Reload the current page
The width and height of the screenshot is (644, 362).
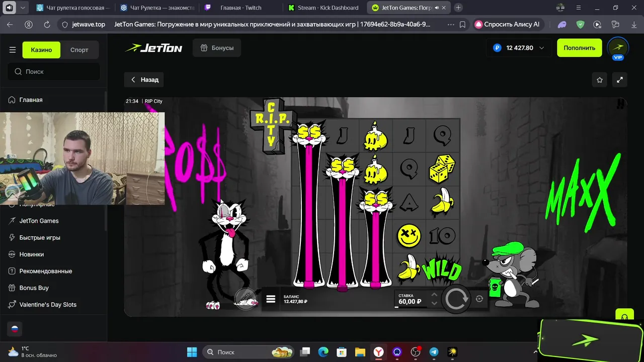(x=47, y=24)
